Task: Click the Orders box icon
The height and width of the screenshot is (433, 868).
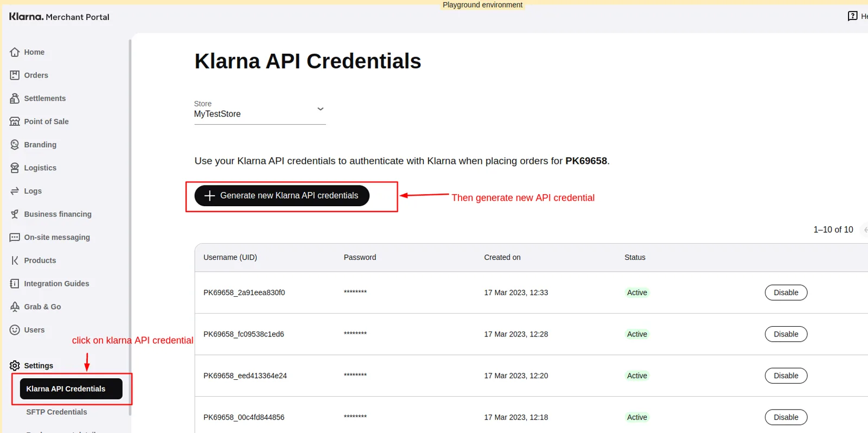Action: coord(15,75)
